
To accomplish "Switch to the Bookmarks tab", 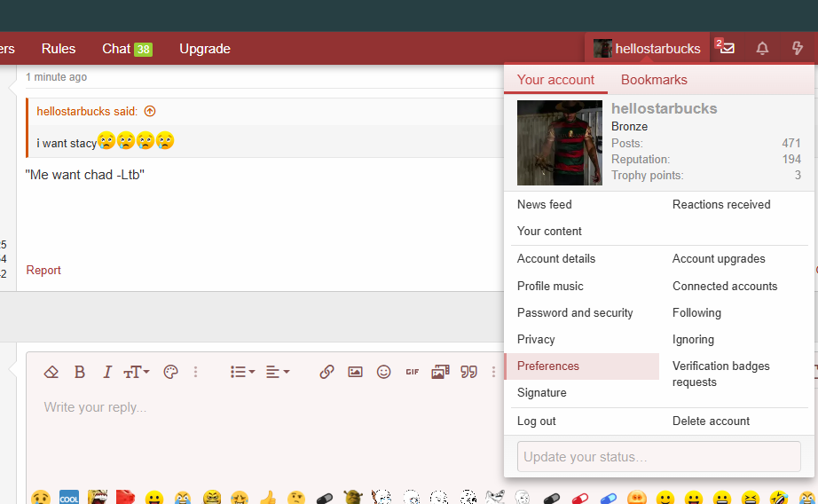I will coord(654,80).
